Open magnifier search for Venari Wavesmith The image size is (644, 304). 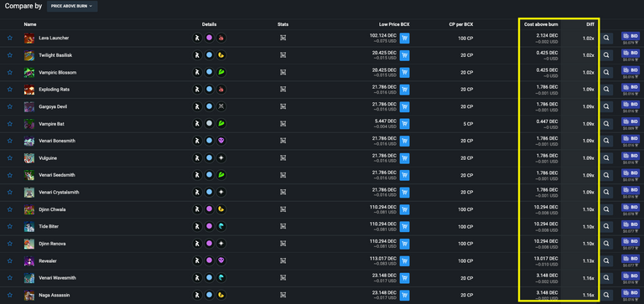[x=606, y=278]
